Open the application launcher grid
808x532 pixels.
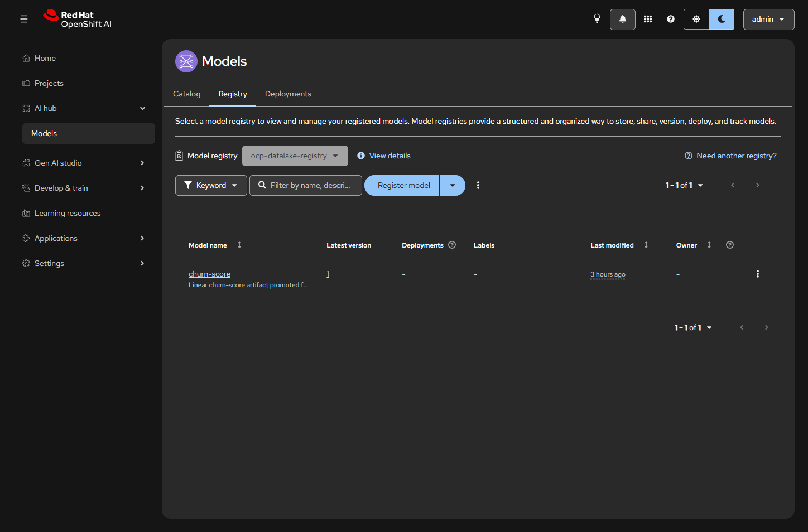[x=648, y=19]
